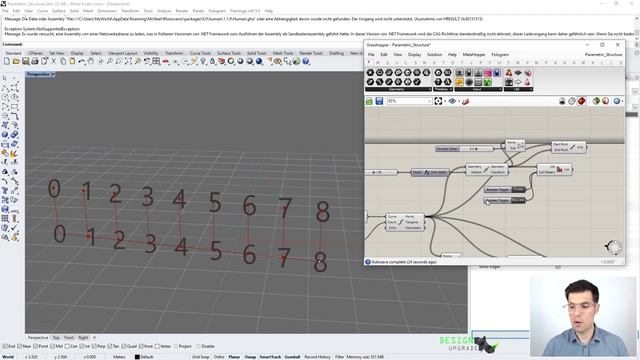Click the pink Colour Swatch component icon
640x360 pixels.
[487, 73]
